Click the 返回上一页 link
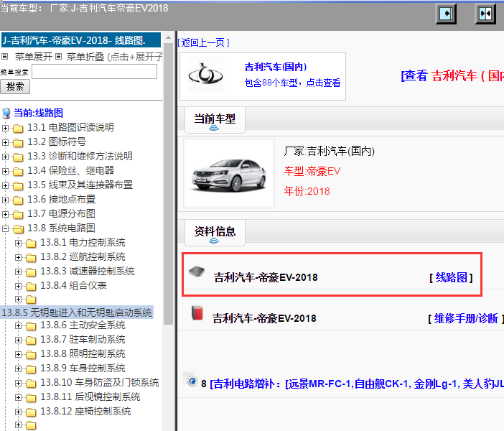The width and height of the screenshot is (504, 431). tap(203, 42)
